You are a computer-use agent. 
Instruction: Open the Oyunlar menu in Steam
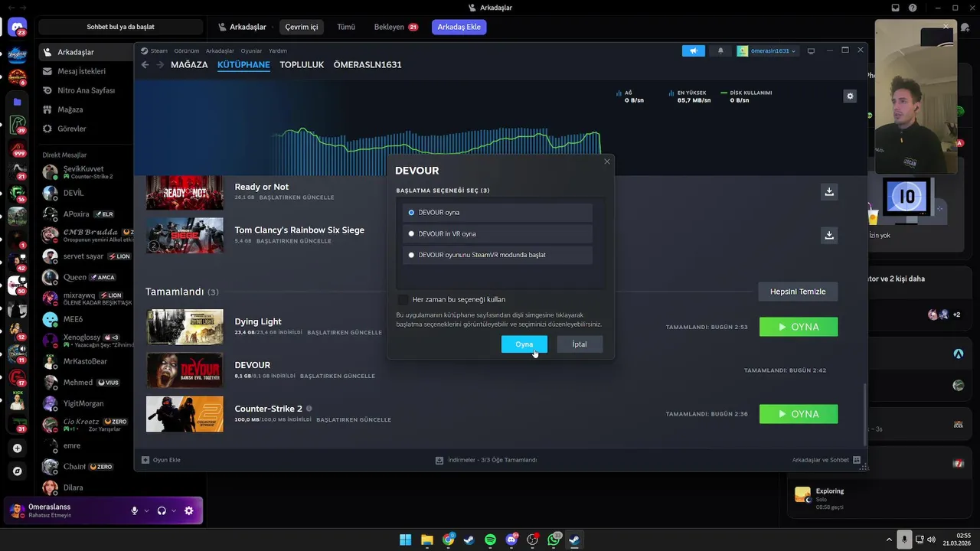tap(251, 51)
